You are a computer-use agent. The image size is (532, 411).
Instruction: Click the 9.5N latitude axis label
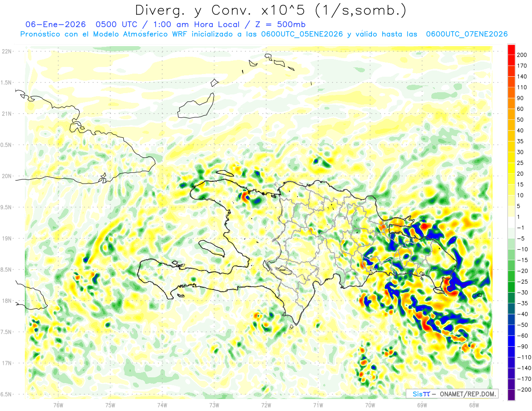[x=7, y=207]
